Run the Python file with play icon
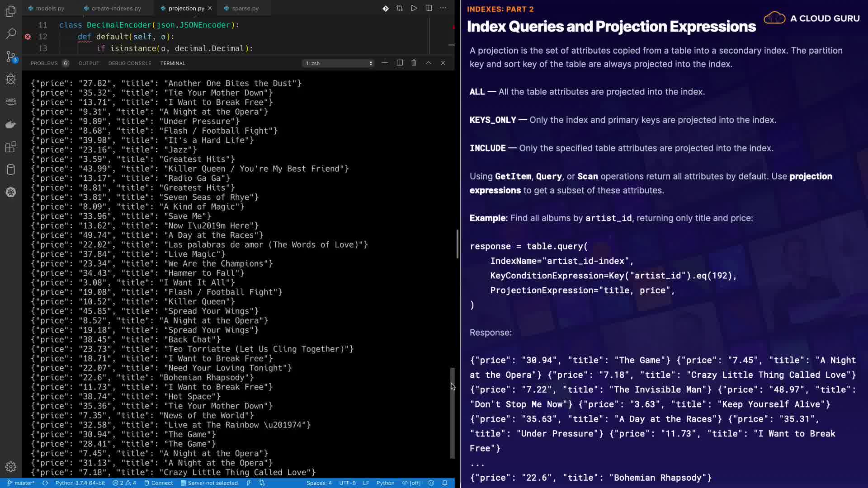 tap(414, 8)
